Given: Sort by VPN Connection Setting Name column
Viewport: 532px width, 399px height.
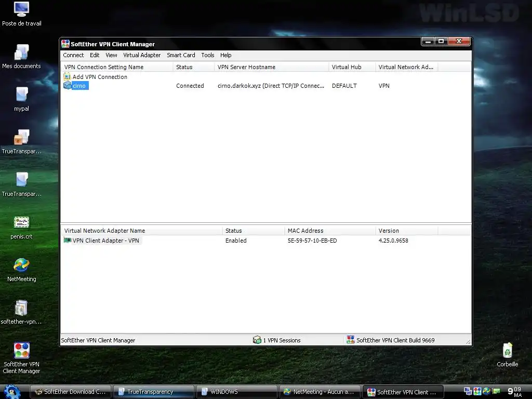Looking at the screenshot, I should (117, 67).
